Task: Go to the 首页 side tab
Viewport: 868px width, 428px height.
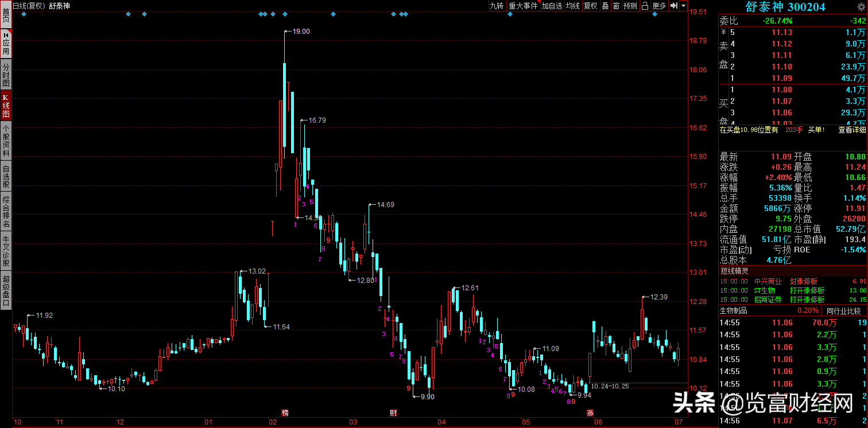Action: coord(6,15)
